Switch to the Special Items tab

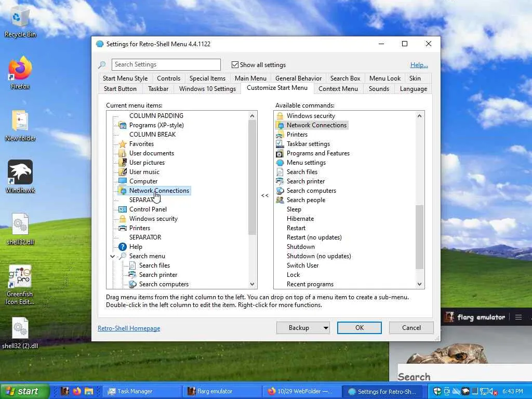click(208, 78)
